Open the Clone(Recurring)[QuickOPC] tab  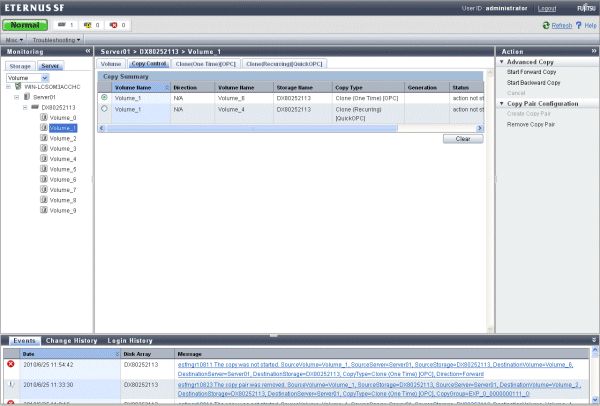click(284, 64)
